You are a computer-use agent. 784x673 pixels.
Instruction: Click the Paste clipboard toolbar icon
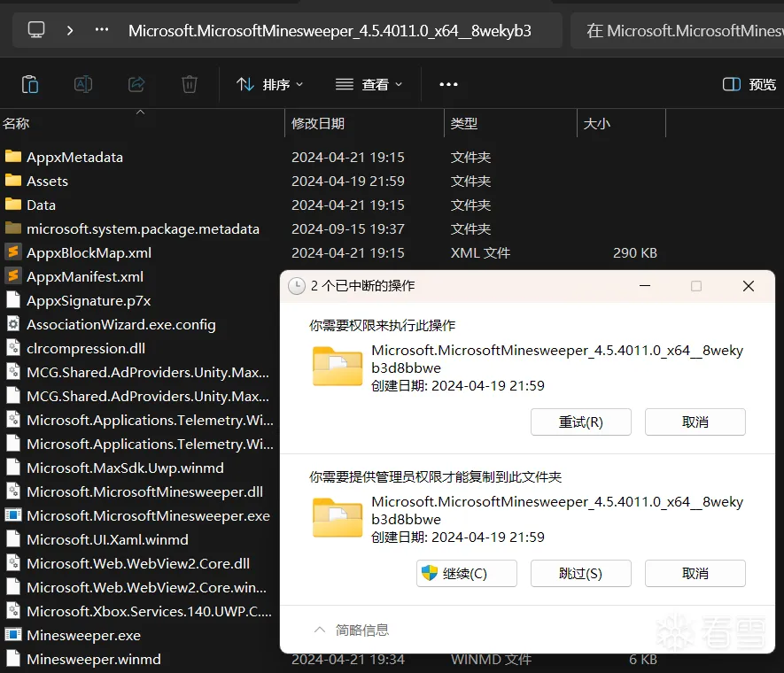pyautogui.click(x=30, y=84)
